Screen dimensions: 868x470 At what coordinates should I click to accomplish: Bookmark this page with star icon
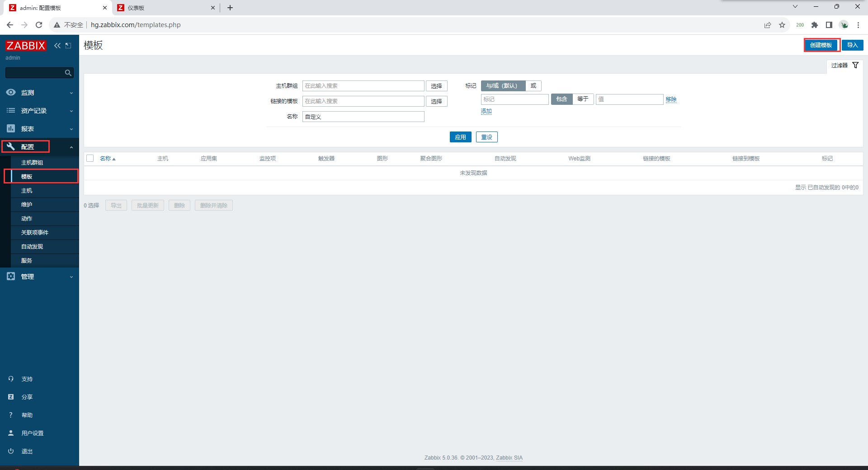coord(782,25)
